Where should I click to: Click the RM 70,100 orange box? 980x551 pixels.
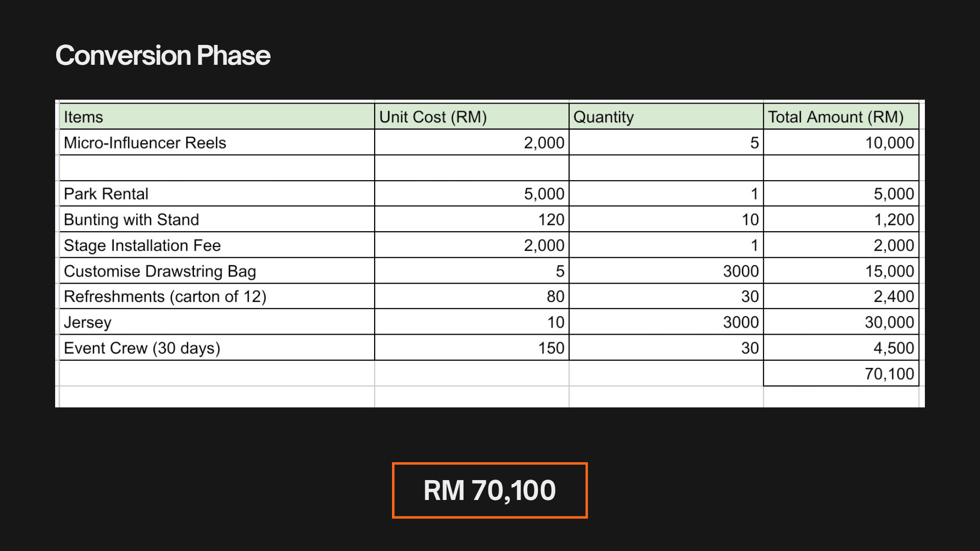[x=490, y=490]
